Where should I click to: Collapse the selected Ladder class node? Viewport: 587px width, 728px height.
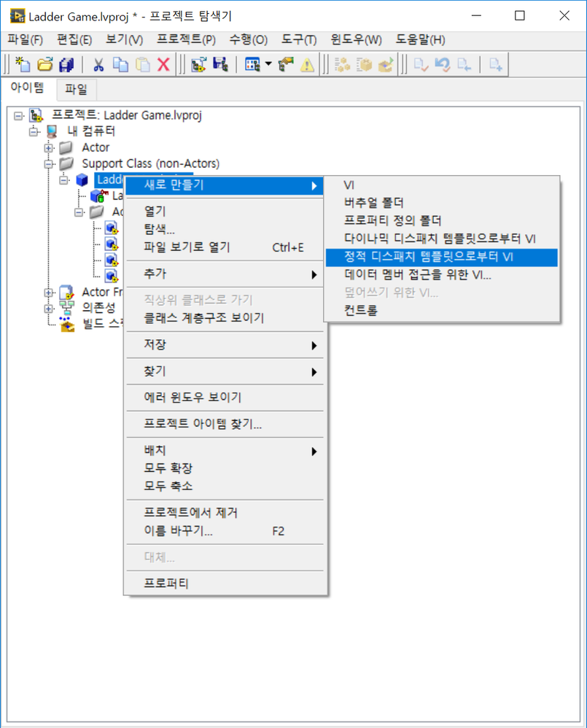64,180
